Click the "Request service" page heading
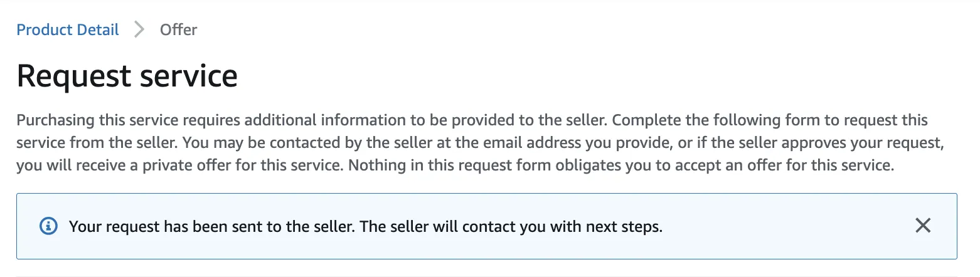This screenshot has height=277, width=980. (127, 76)
